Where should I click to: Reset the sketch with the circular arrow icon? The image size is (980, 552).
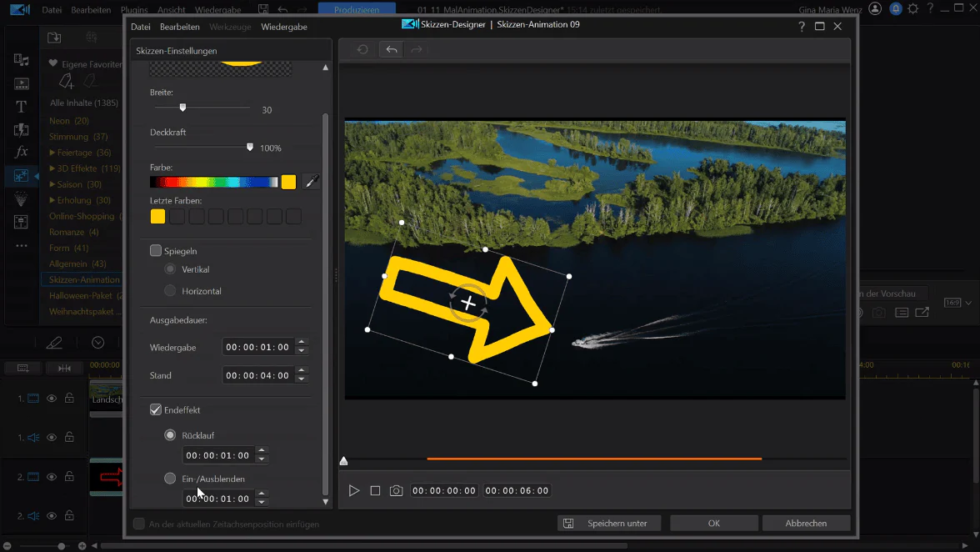[x=362, y=49]
